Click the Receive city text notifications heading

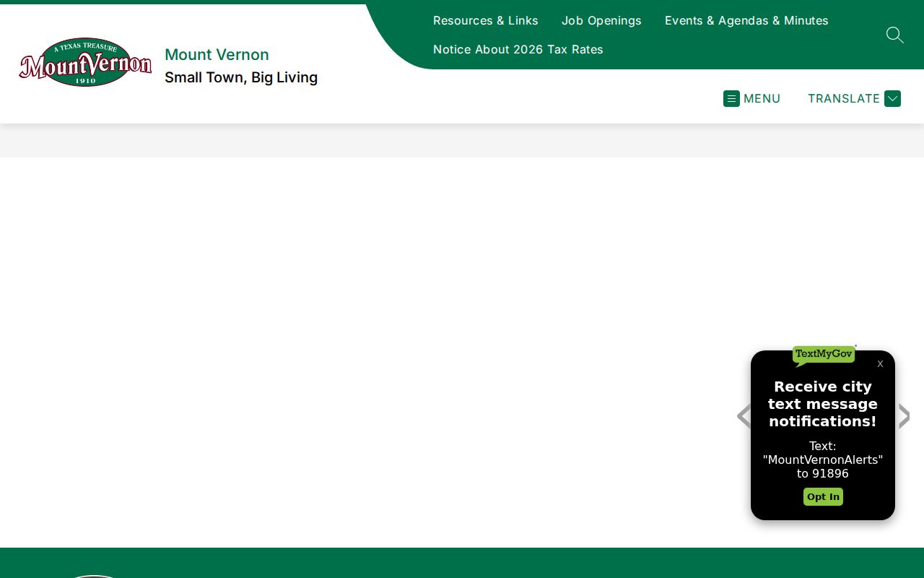click(x=823, y=404)
